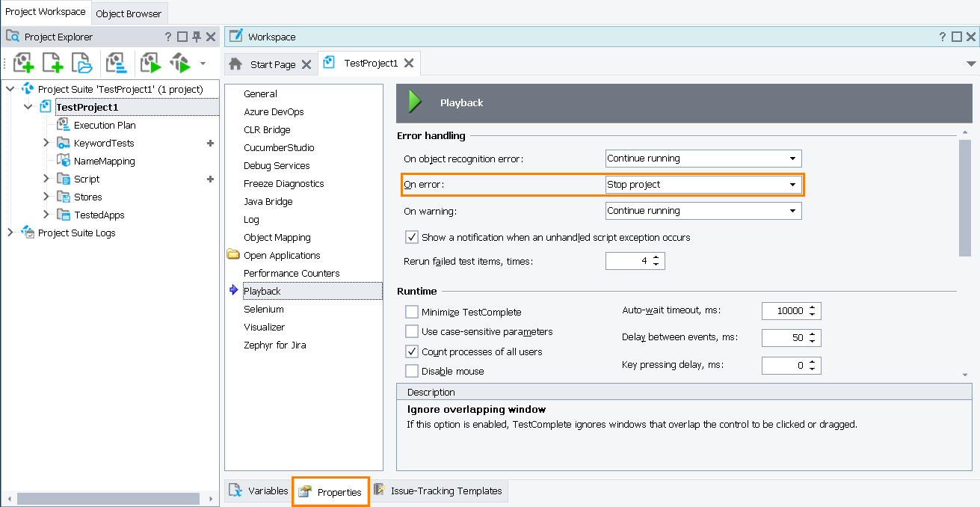Click the plus icon next to KeywordTests
Screen dimensions: 980x507
[x=210, y=143]
